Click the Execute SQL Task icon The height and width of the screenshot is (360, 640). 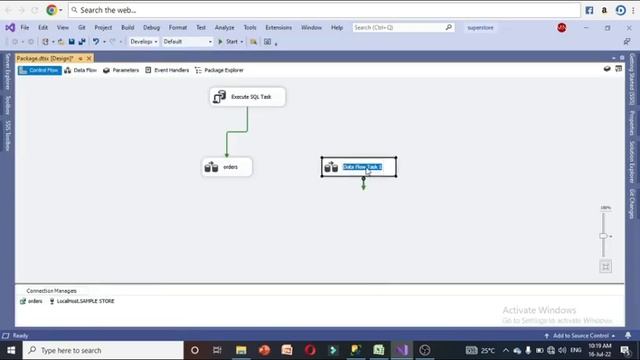click(220, 97)
